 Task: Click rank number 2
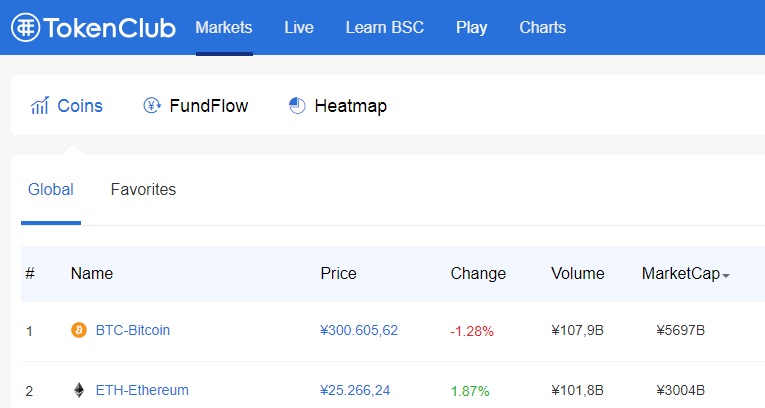click(x=29, y=391)
